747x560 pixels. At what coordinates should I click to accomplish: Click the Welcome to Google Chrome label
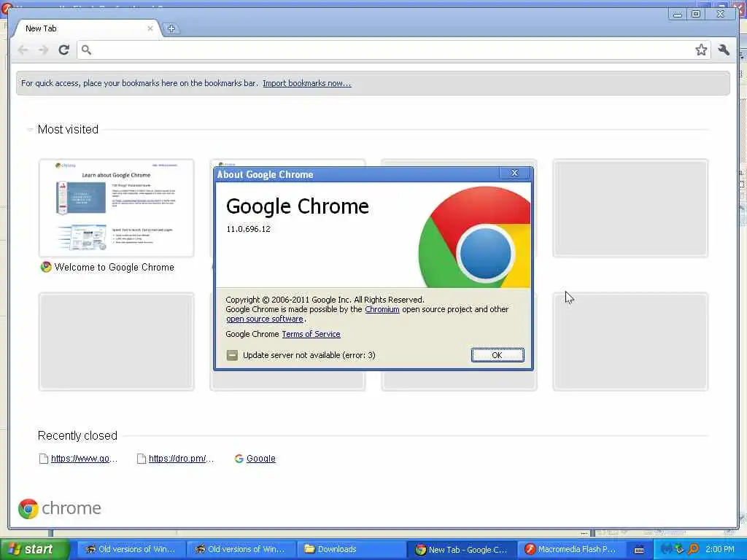pos(114,267)
